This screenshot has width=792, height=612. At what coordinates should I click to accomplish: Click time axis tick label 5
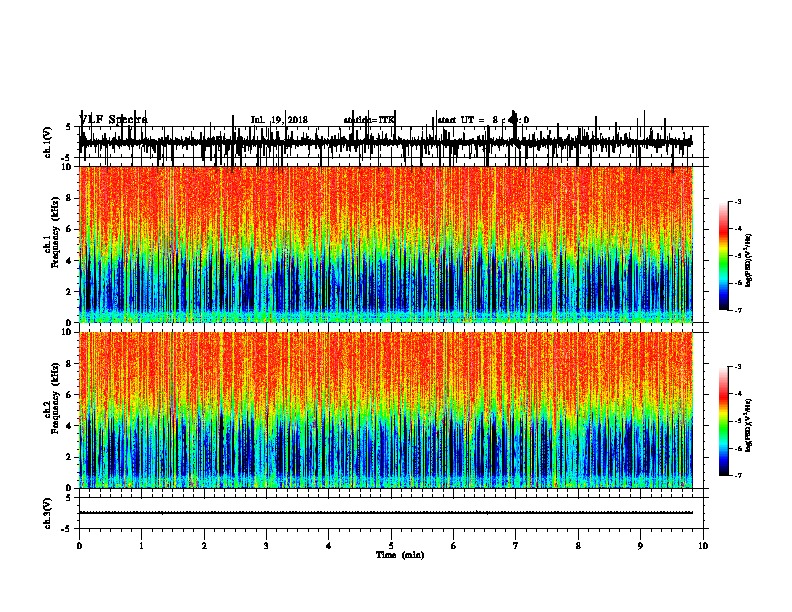391,546
